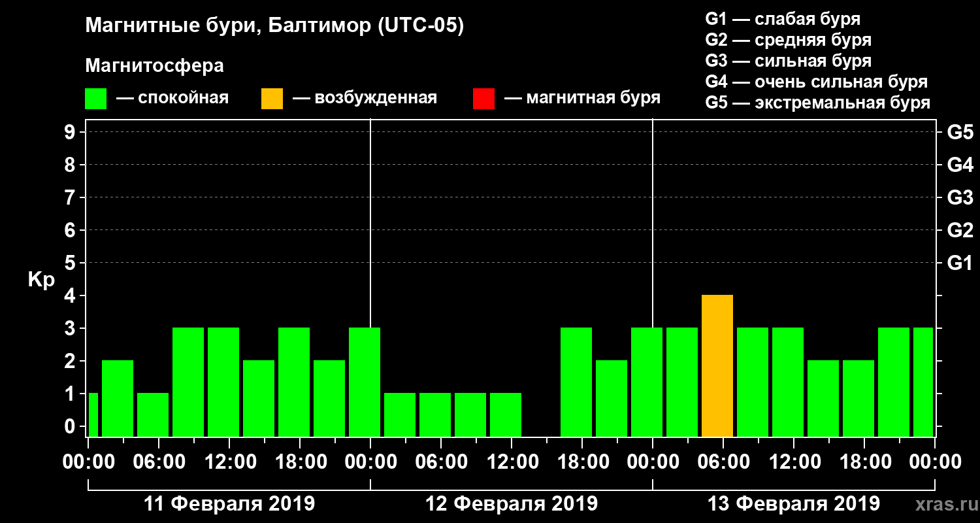Click the '11 Февраля 2019' date label
980x523 pixels.
[x=229, y=504]
